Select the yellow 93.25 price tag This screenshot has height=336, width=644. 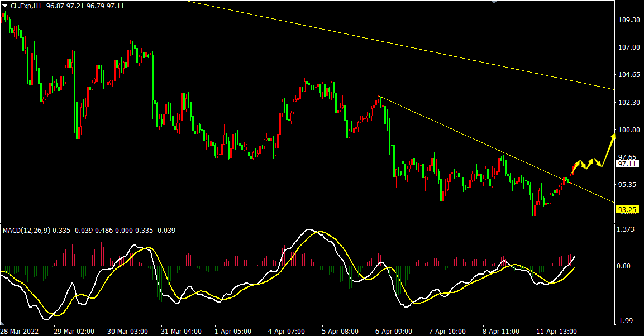click(x=627, y=210)
